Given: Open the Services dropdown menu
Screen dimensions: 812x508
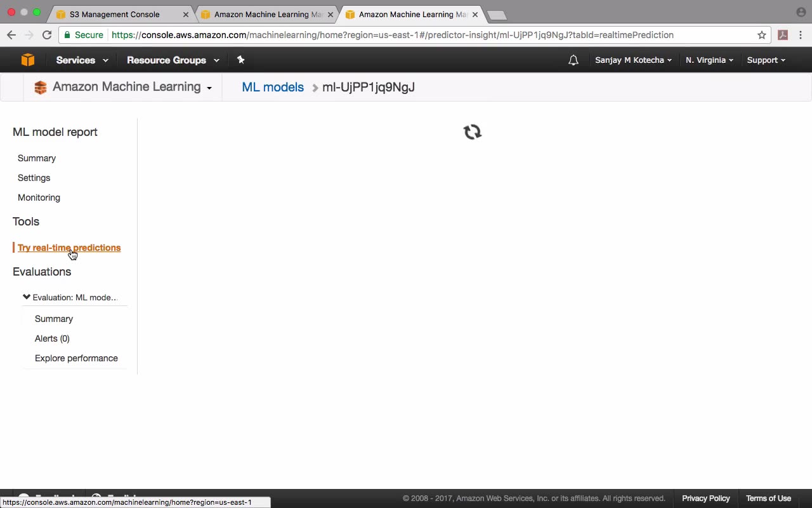Looking at the screenshot, I should tap(82, 60).
